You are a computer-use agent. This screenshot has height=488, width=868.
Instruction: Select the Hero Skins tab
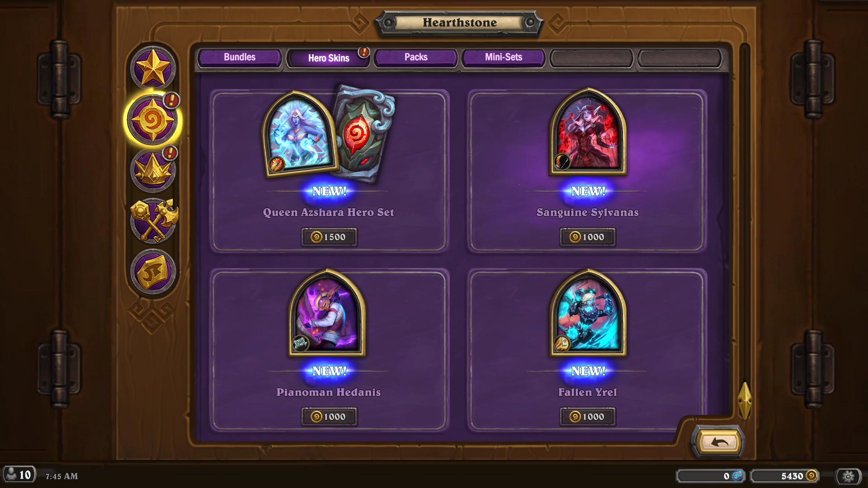[x=329, y=58]
